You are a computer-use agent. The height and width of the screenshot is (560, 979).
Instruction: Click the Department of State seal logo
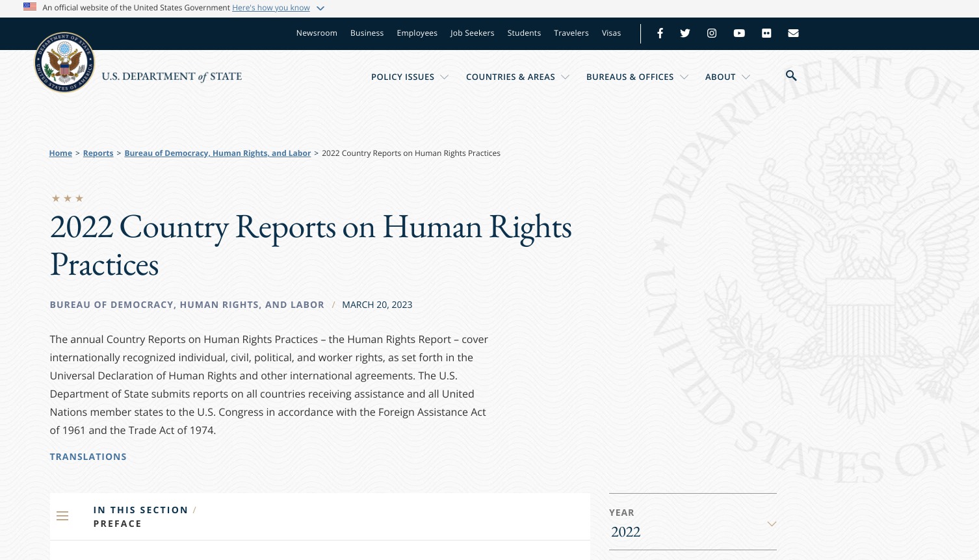(64, 62)
